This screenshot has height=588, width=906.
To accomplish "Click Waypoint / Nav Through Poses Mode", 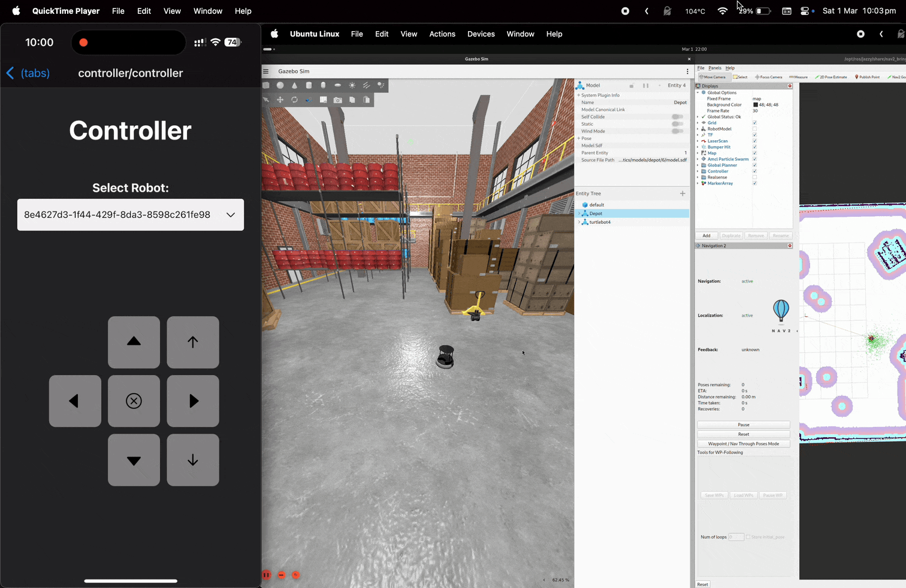I will point(743,444).
